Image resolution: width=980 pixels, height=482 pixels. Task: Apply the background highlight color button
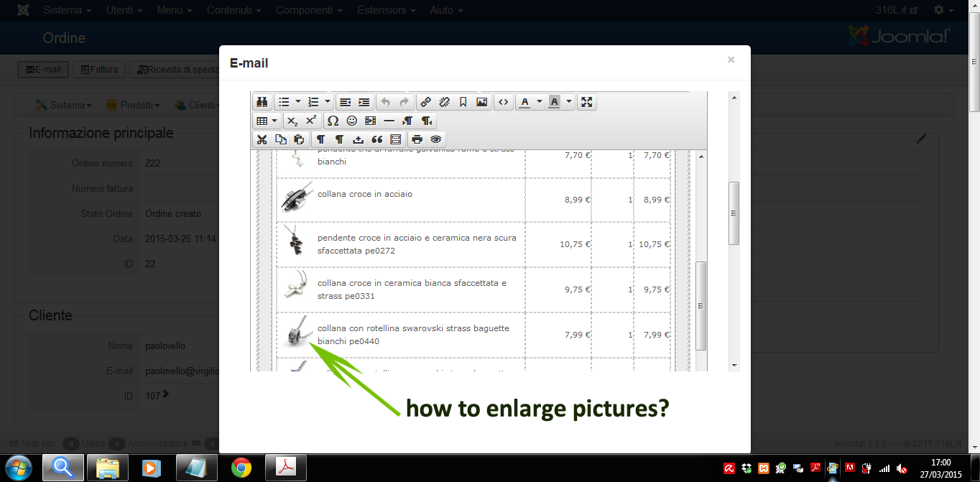(554, 102)
